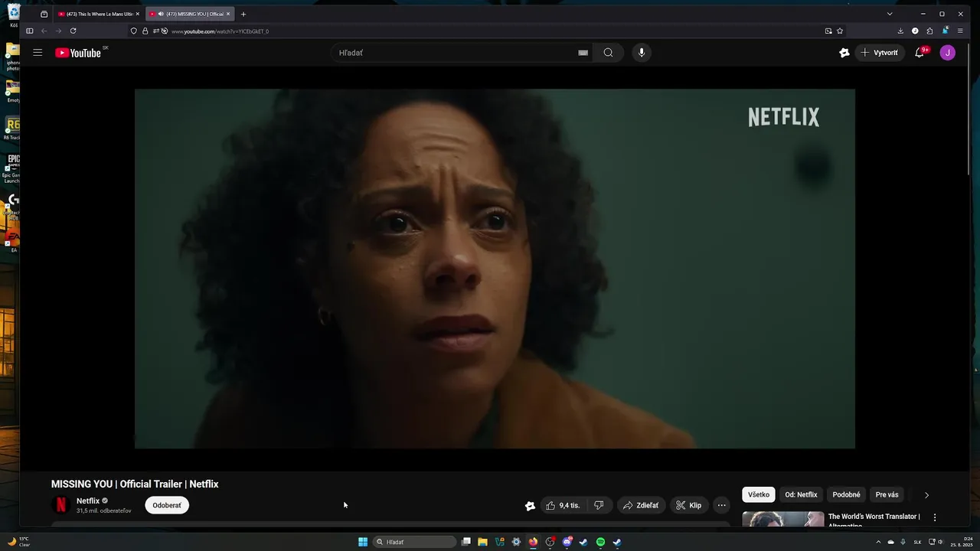The image size is (980, 551).
Task: Open Spotify from the taskbar
Action: [600, 542]
